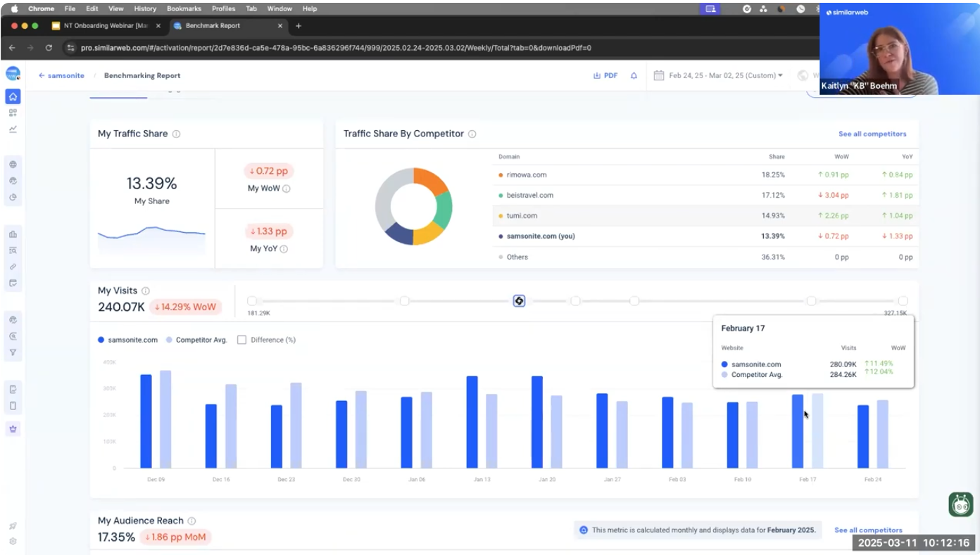The image size is (980, 555).
Task: Download the report as PDF
Action: [x=605, y=76]
